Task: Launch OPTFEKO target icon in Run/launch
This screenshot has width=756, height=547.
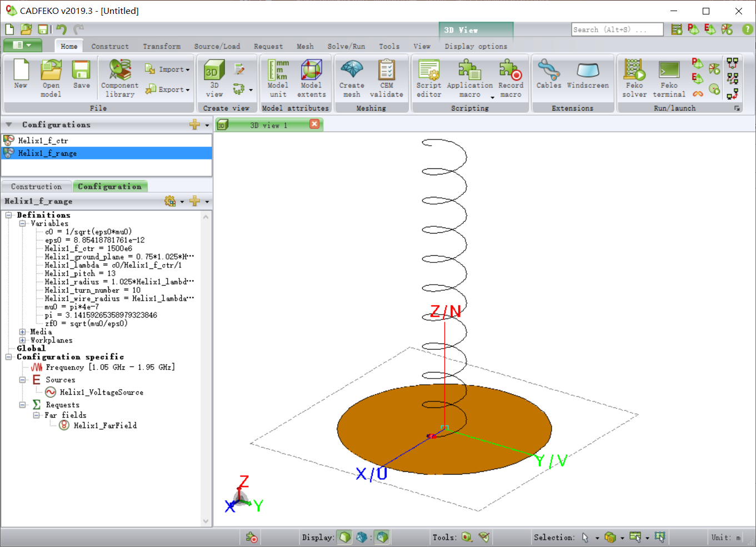Action: tap(714, 89)
